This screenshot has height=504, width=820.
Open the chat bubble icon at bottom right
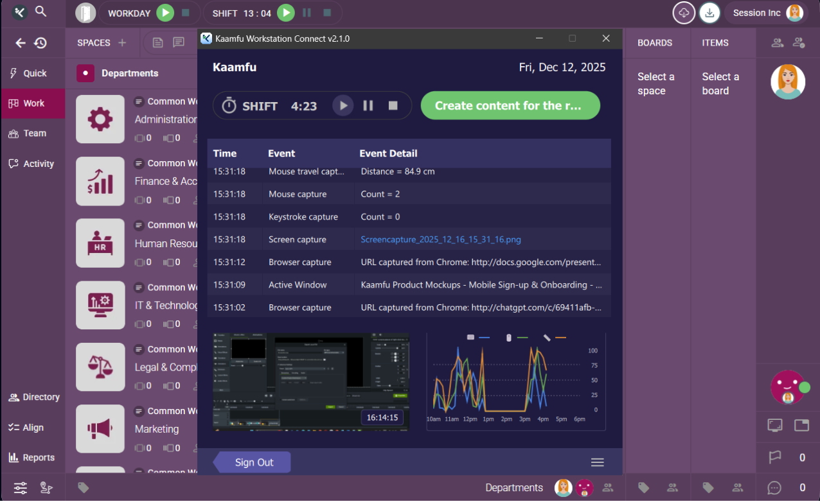pyautogui.click(x=775, y=488)
